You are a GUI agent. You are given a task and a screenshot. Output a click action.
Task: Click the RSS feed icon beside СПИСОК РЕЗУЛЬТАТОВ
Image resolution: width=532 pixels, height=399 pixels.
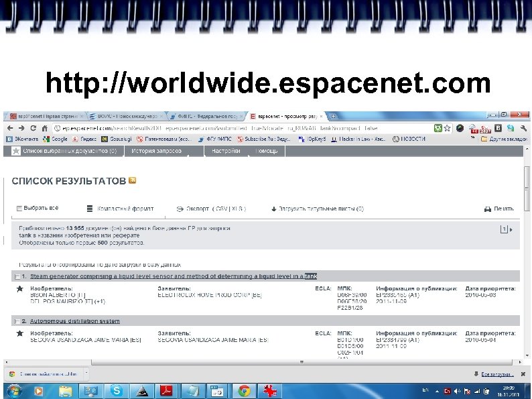coord(132,180)
